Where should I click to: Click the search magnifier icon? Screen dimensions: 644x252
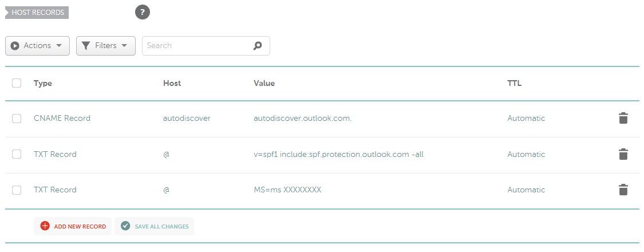tap(258, 46)
